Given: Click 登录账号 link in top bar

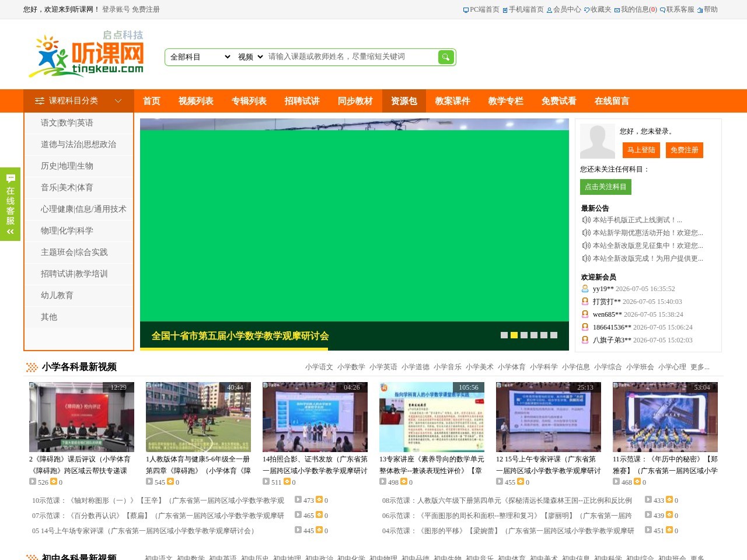Looking at the screenshot, I should coord(116,9).
